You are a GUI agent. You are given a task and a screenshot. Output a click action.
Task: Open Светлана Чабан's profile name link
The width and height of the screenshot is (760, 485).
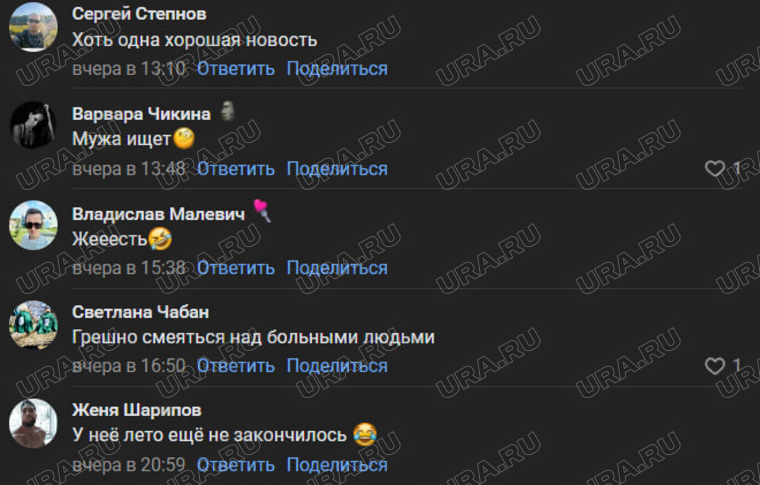[141, 312]
